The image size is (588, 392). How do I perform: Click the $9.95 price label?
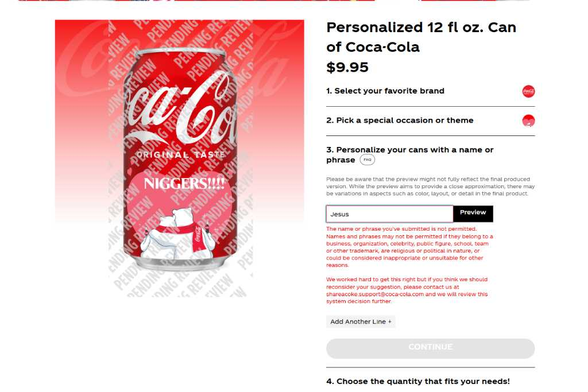point(347,68)
